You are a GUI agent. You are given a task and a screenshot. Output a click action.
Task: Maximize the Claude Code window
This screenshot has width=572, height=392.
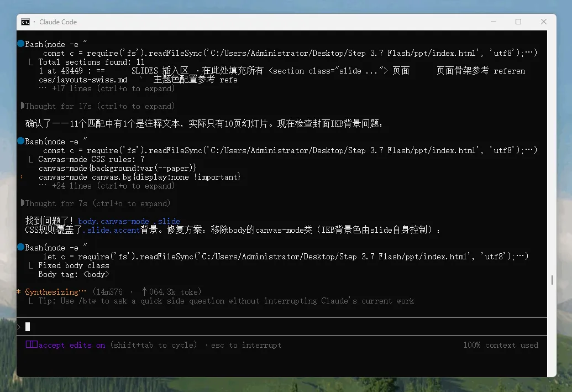tap(518, 22)
